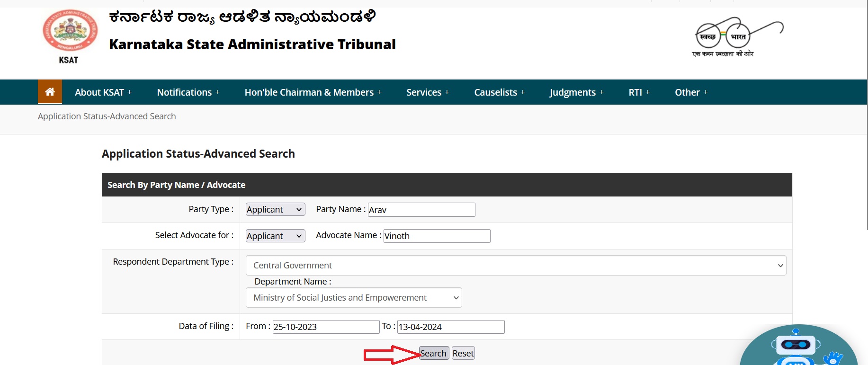
Task: Open the Department Name dropdown
Action: (x=353, y=298)
